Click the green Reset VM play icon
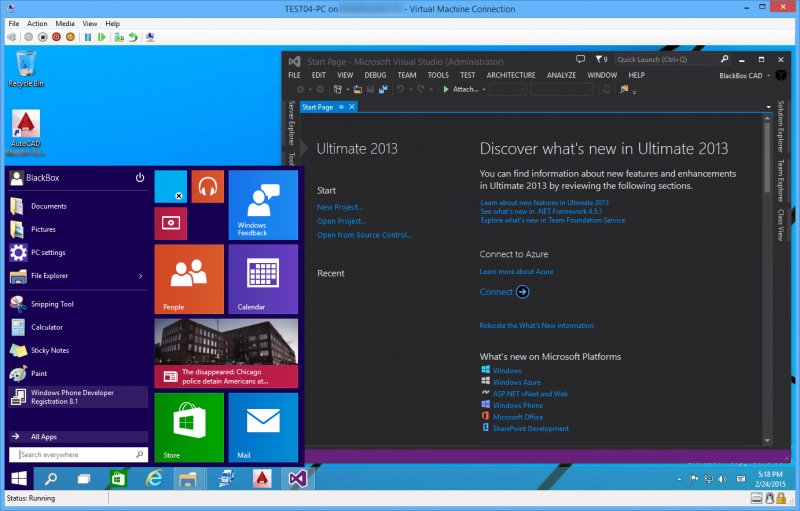800x511 pixels. (102, 37)
